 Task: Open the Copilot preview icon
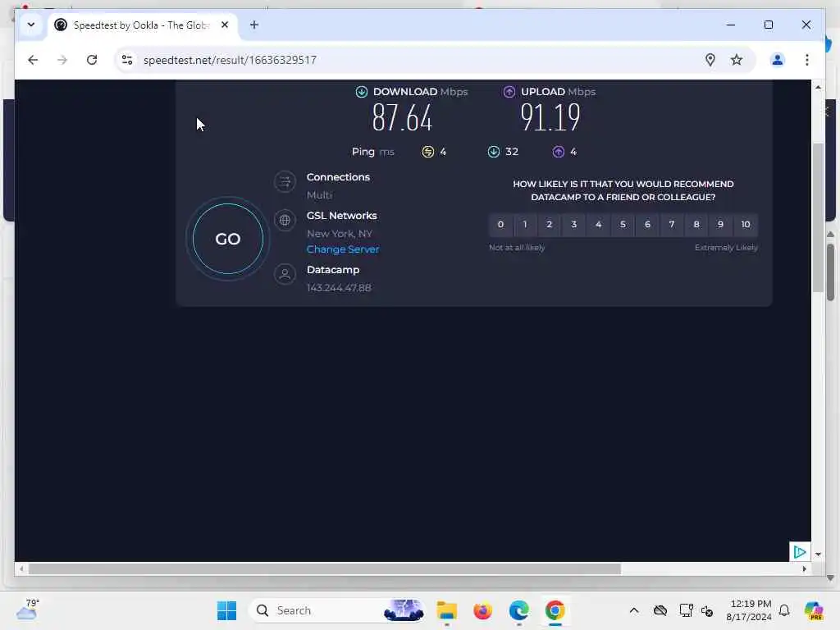pos(813,610)
